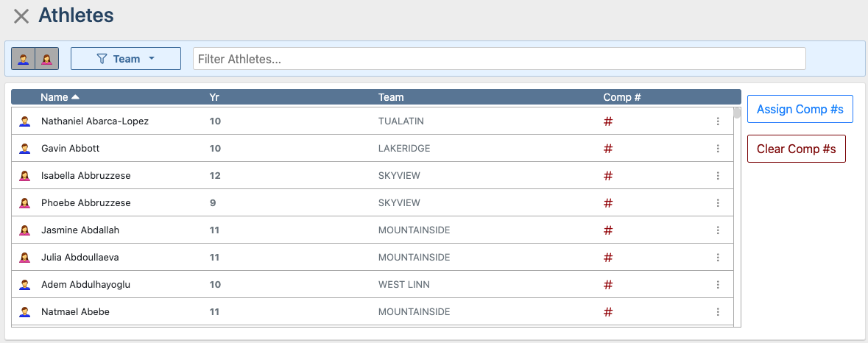868x343 pixels.
Task: Select the name Jasmine Abdallah
Action: coord(80,230)
